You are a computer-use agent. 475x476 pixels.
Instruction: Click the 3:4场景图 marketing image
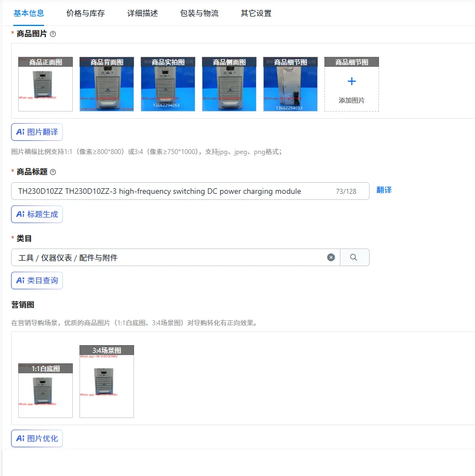point(106,381)
